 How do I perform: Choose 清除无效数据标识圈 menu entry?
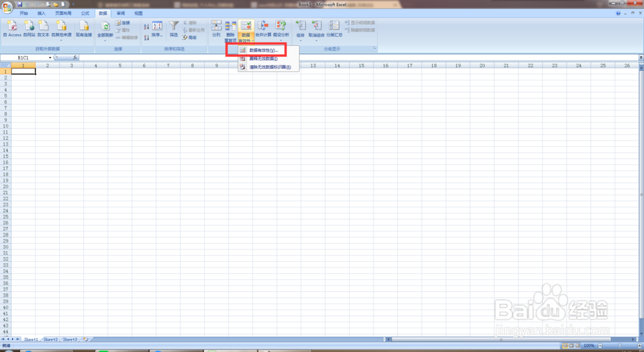[x=269, y=67]
